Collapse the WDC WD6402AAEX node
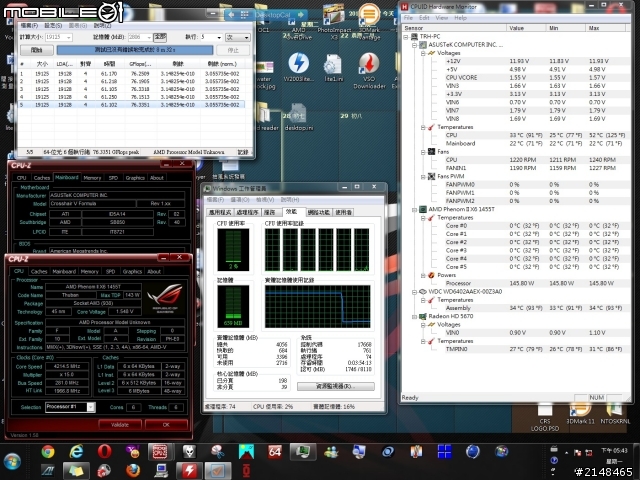This screenshot has height=480, width=640. 414,292
